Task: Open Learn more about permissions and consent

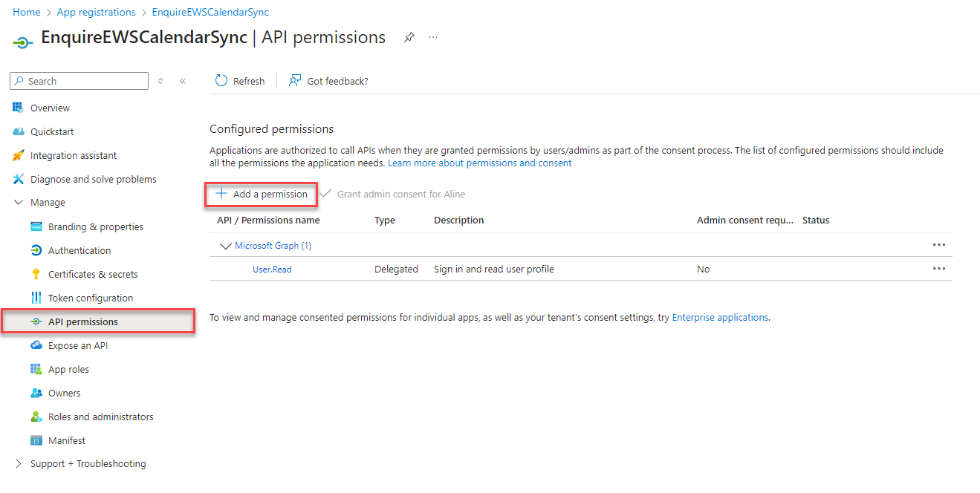Action: [x=480, y=163]
